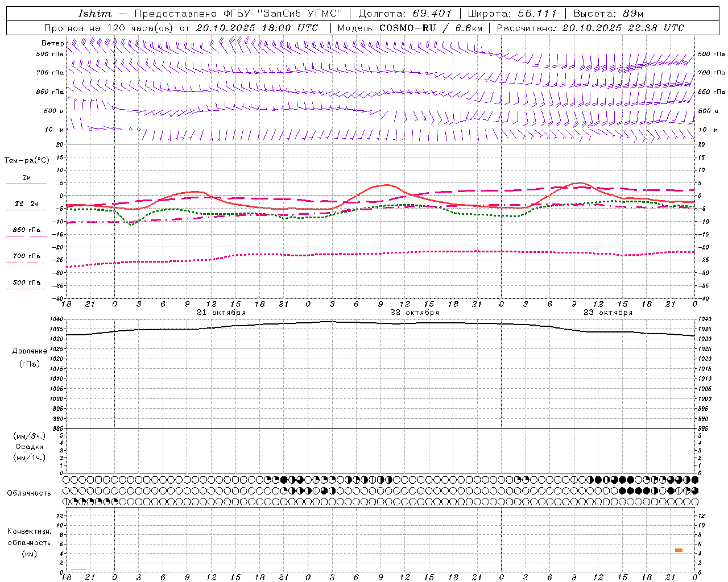
Task: Click the solid line swatch under "2м" legend
Action: [x=26, y=184]
